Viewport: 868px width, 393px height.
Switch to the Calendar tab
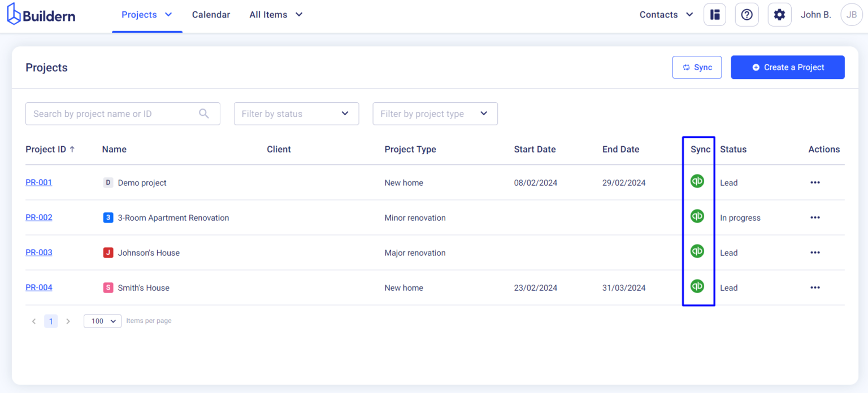click(211, 15)
